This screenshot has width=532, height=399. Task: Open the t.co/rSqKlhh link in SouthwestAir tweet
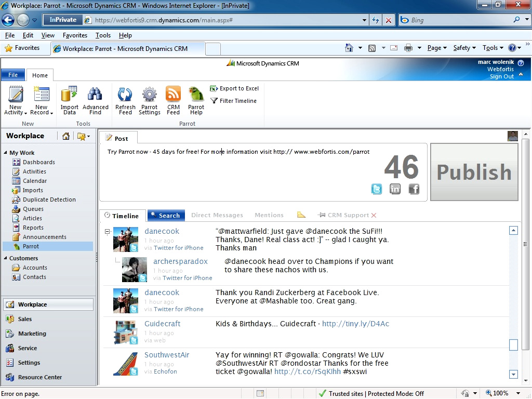tap(308, 371)
